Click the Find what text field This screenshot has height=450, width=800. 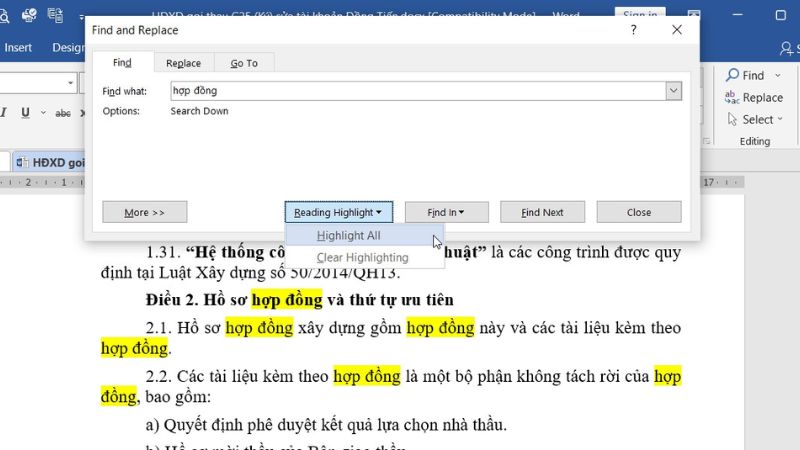(418, 91)
